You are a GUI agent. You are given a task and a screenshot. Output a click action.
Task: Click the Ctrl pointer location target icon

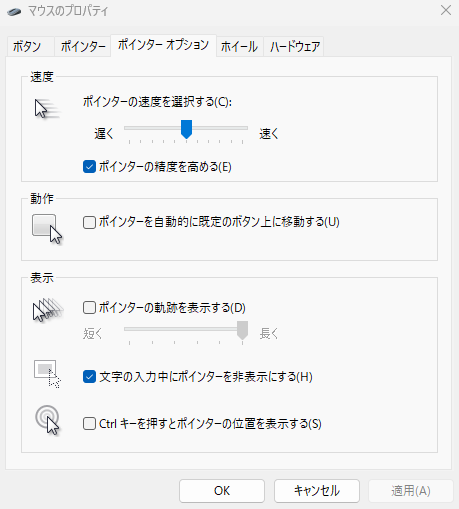coord(48,420)
